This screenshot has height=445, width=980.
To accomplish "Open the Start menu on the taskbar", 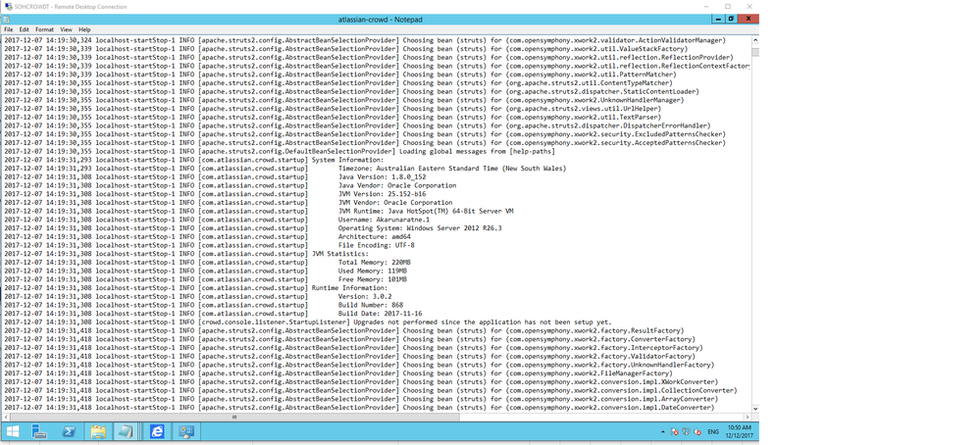I will tap(13, 431).
